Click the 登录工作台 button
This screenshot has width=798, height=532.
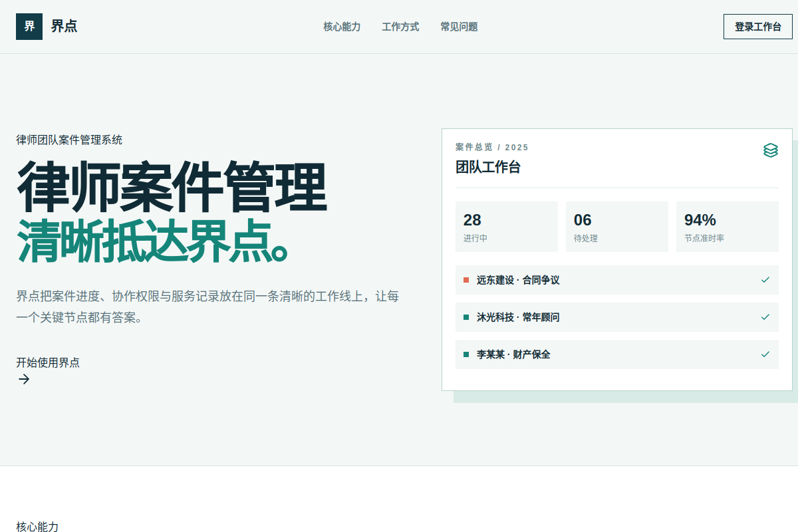pyautogui.click(x=758, y=27)
